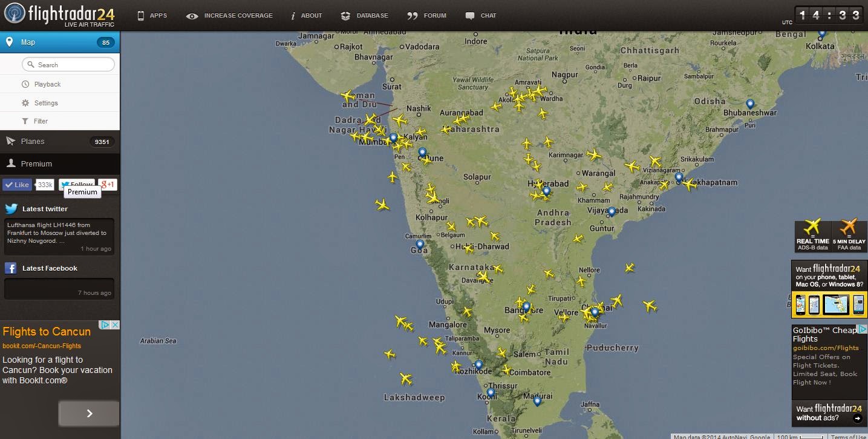Click the Twitter Follow button
Screen dimensions: 868x439
(76, 185)
